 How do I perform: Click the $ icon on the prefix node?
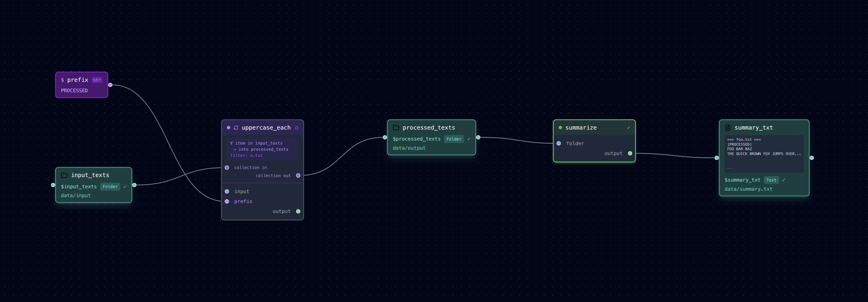click(63, 80)
